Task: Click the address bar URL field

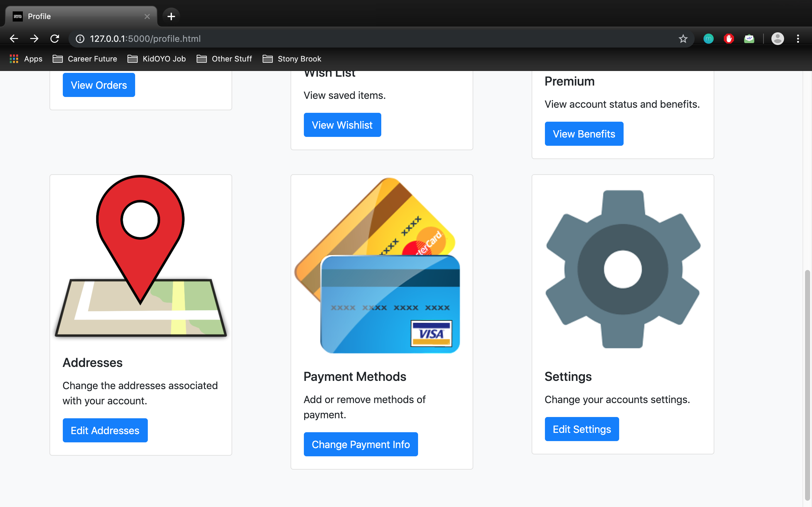Action: click(302, 39)
